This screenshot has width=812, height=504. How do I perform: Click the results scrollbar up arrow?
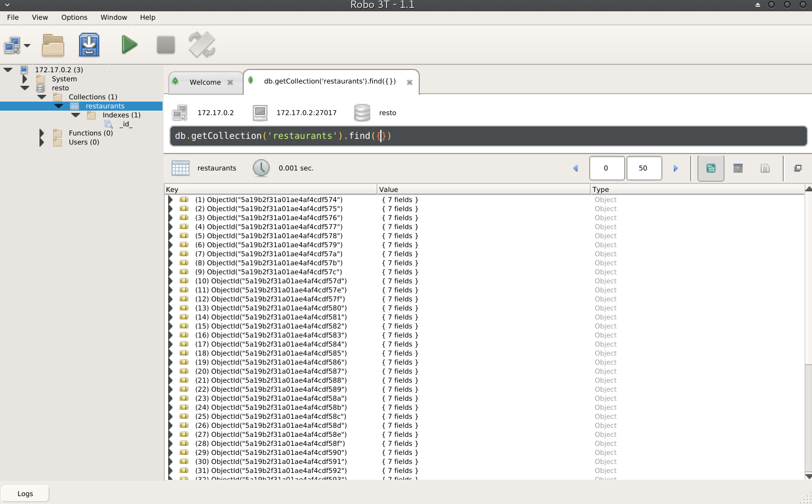point(808,189)
